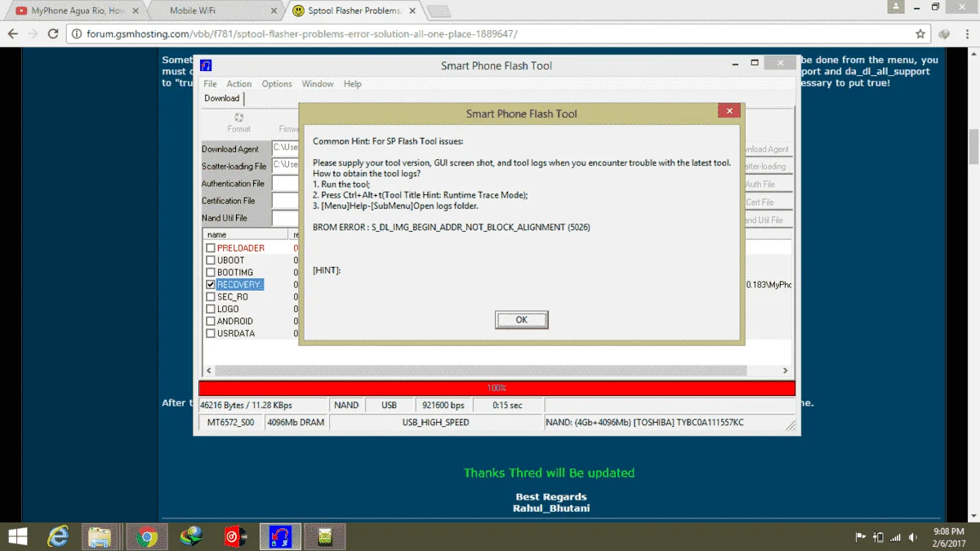Go back in the Chrome browser
The image size is (980, 551).
[13, 34]
